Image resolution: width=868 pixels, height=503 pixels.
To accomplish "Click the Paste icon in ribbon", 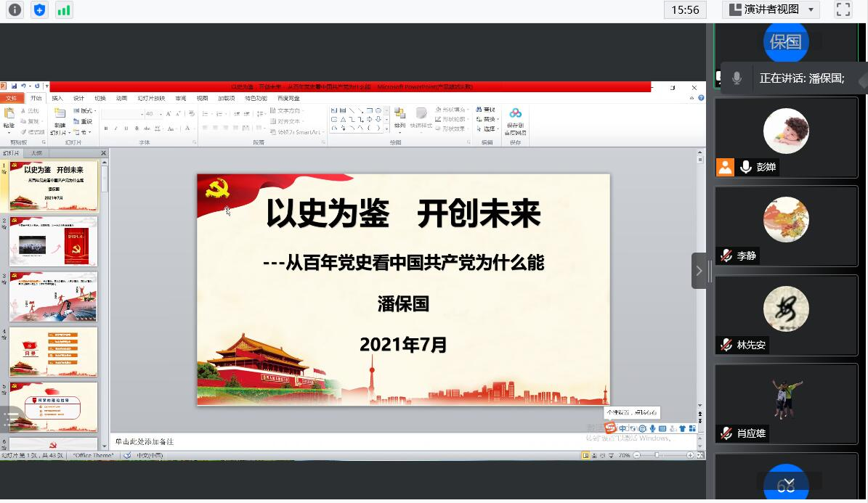I will coord(9,120).
